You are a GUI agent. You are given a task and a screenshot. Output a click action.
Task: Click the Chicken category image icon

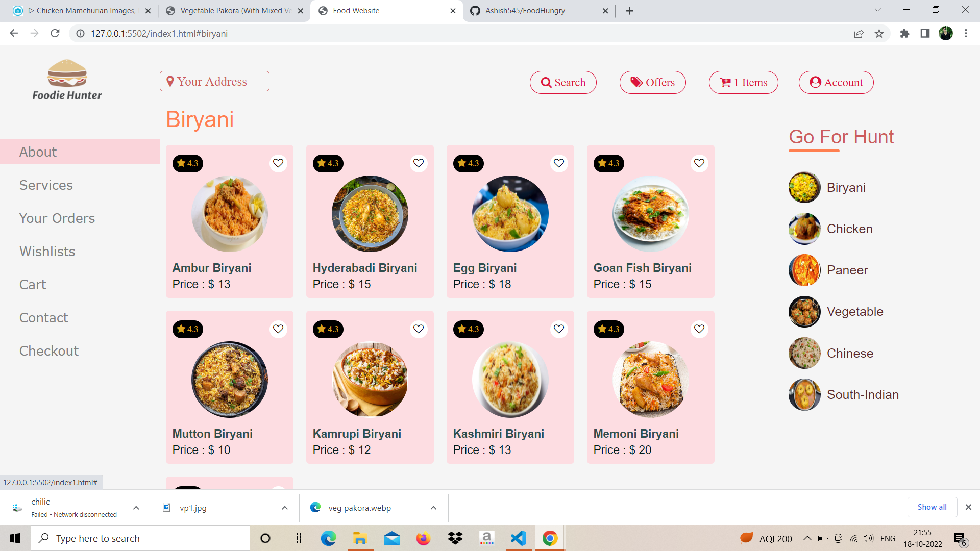click(804, 229)
